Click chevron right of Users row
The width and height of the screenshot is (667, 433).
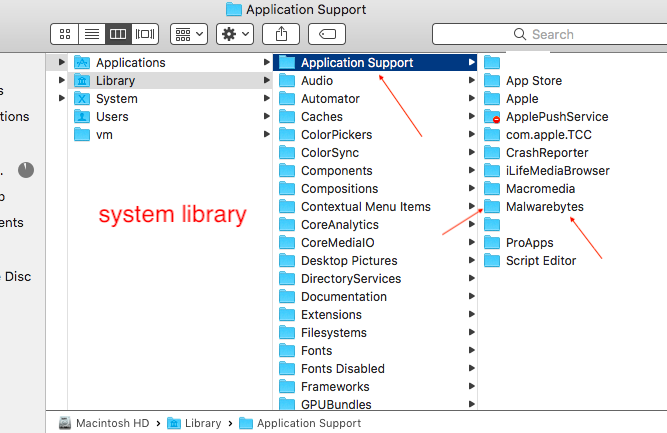tap(267, 116)
